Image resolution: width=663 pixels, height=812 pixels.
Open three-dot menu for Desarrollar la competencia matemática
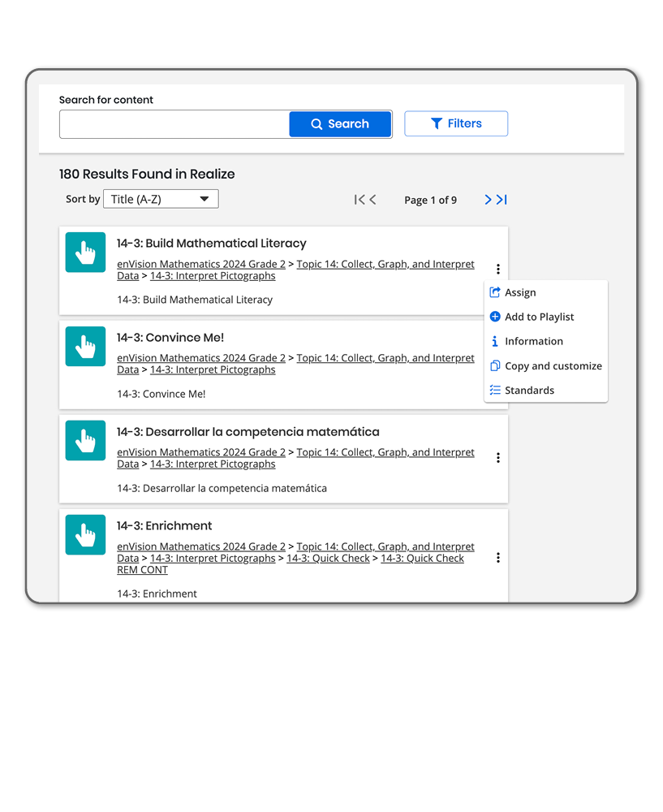pos(497,458)
